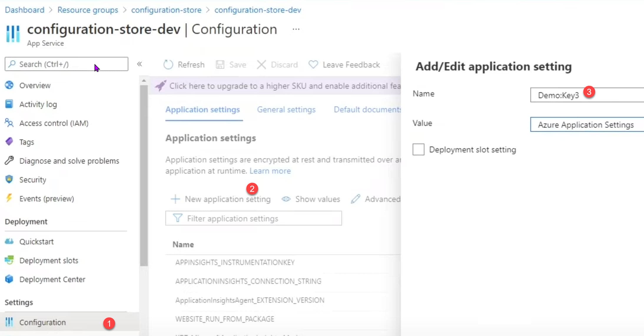644x336 pixels.
Task: Switch to General settings tab
Action: (286, 110)
